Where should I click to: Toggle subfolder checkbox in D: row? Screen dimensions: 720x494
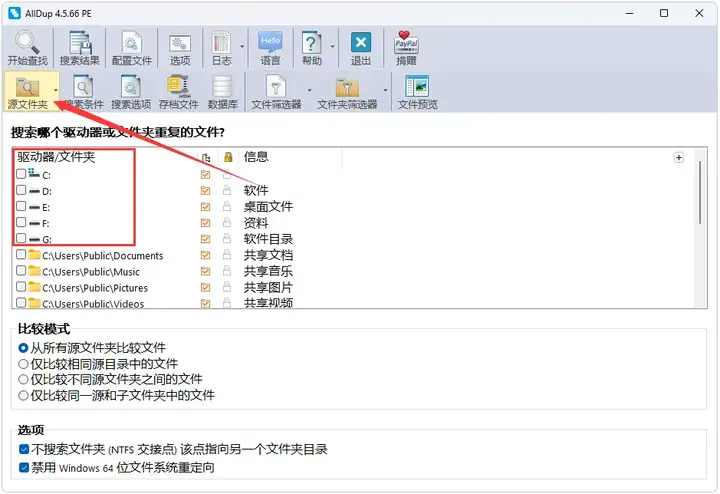[x=205, y=191]
